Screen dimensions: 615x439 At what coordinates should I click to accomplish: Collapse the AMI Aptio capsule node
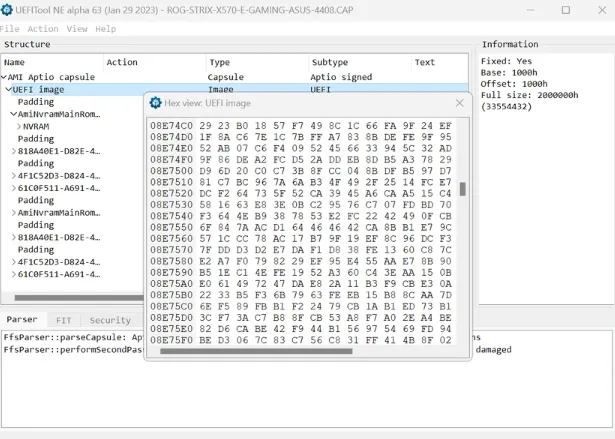[4, 77]
